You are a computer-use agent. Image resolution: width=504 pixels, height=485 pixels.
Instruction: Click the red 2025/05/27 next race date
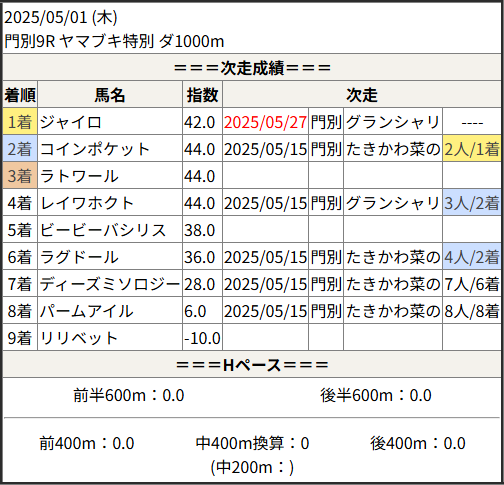[x=265, y=122]
